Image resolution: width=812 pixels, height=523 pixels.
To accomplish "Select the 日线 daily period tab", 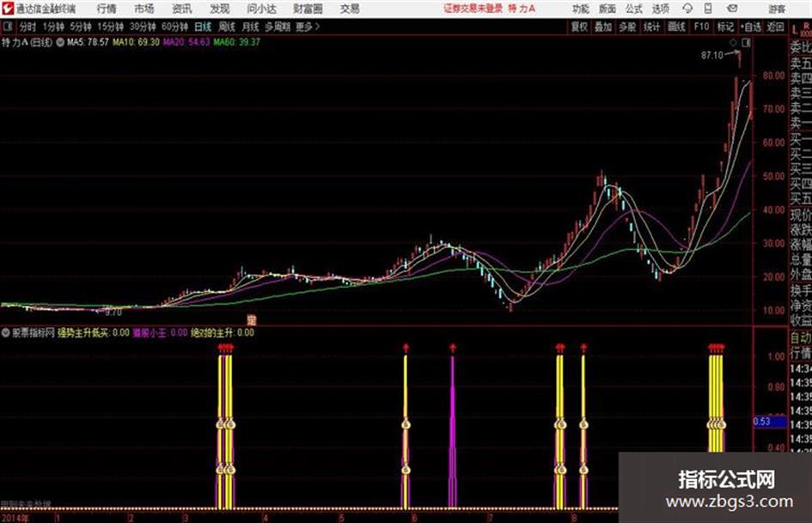I will [x=203, y=27].
